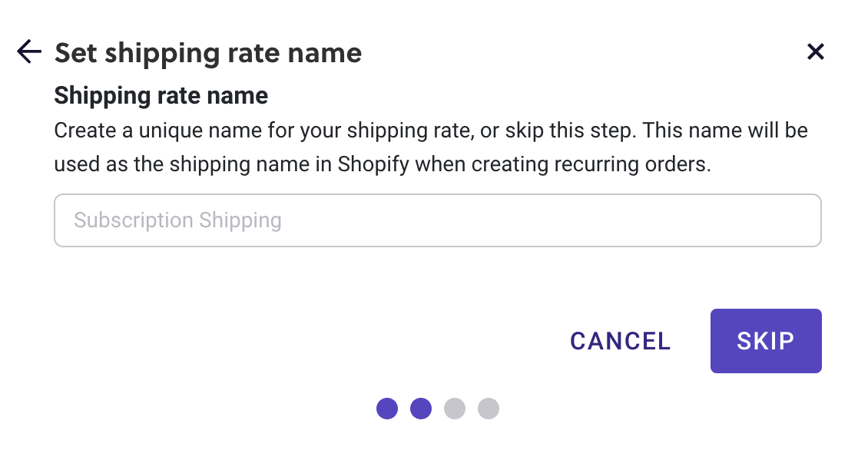868x470 pixels.
Task: Click the third gray progress dot
Action: coord(455,409)
